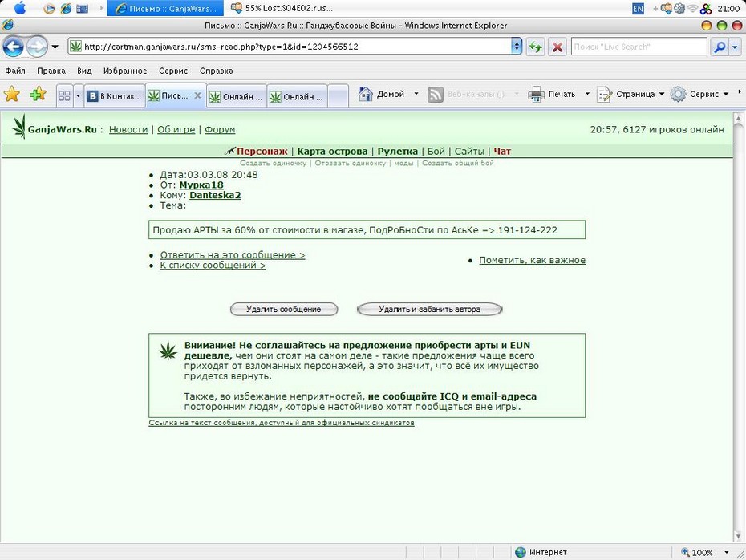Open the tab list dropdown arrow
The width and height of the screenshot is (746, 560).
(78, 96)
